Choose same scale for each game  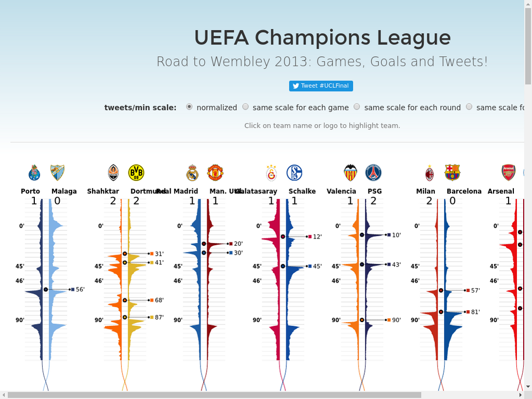[245, 107]
